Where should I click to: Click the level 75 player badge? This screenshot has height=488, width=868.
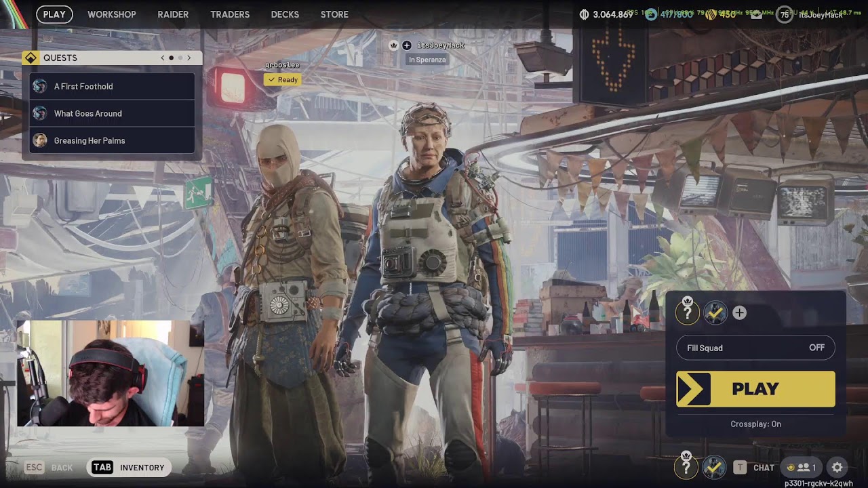coord(785,14)
